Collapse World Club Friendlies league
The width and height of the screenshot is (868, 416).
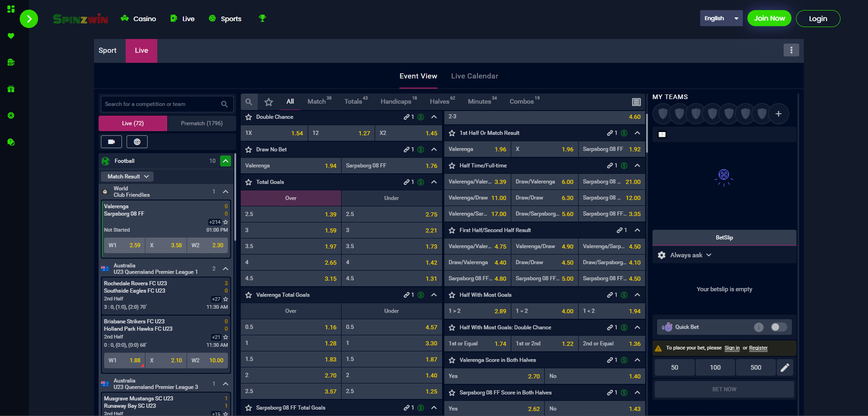[226, 192]
